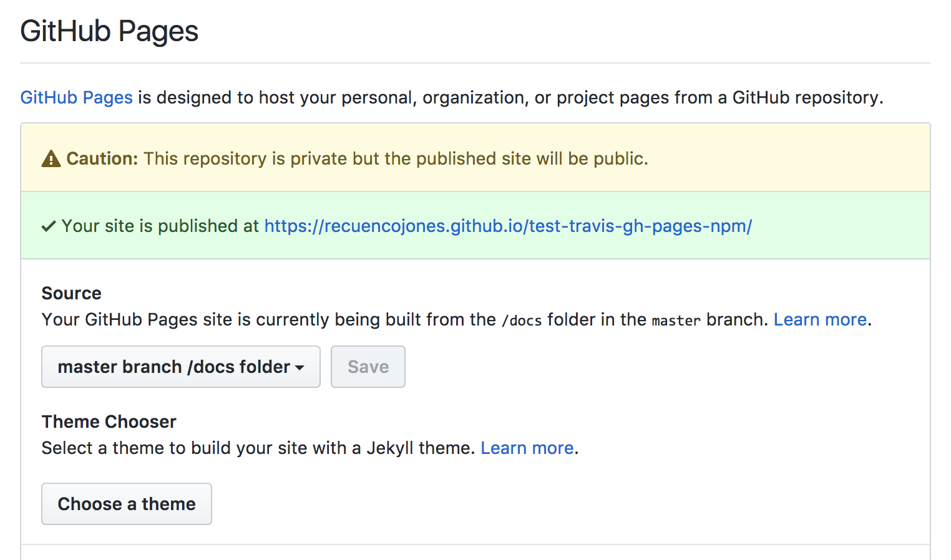Click the Theme Chooser section heading

[x=109, y=422]
